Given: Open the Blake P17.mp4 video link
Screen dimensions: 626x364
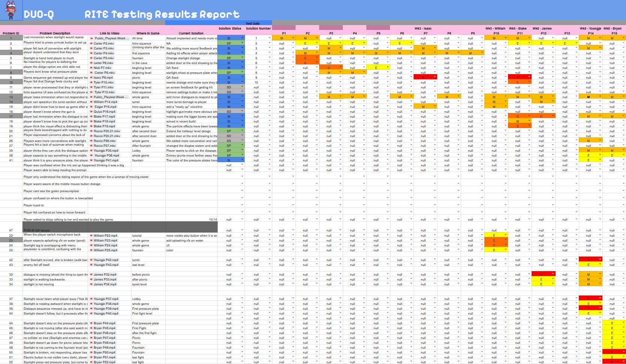Looking at the screenshot, I should [105, 116].
